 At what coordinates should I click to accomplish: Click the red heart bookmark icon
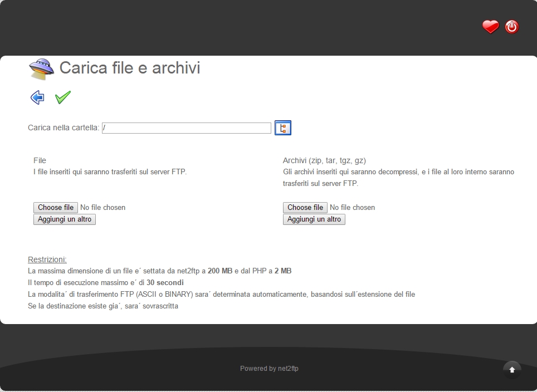(490, 27)
